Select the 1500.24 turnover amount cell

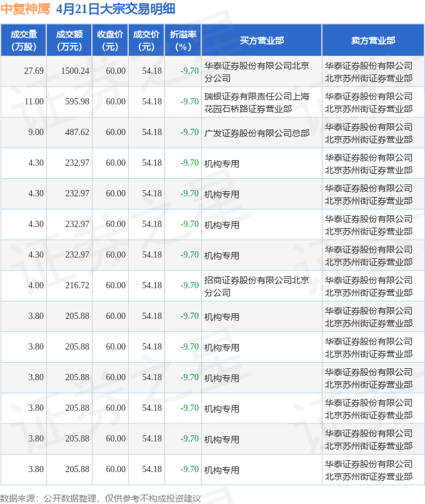click(x=75, y=71)
